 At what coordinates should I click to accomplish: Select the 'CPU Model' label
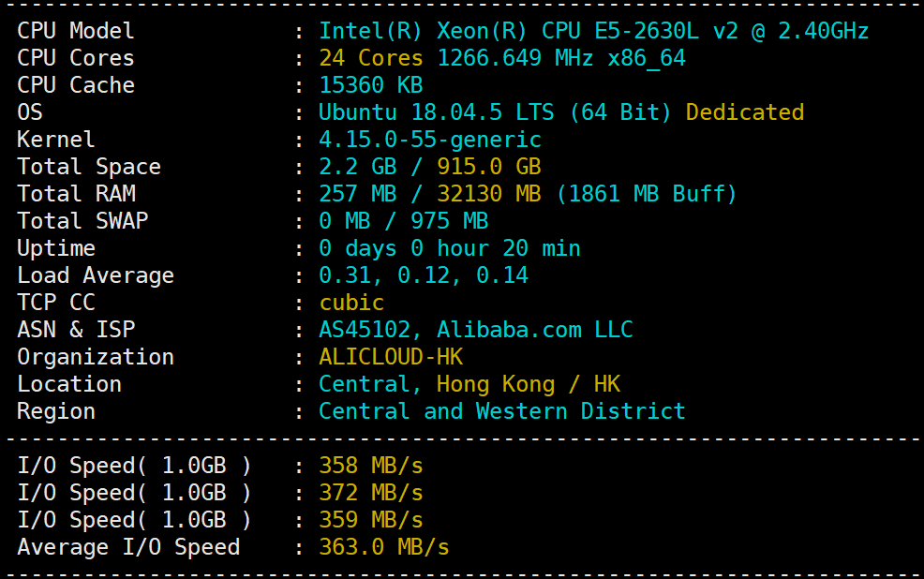[x=75, y=31]
